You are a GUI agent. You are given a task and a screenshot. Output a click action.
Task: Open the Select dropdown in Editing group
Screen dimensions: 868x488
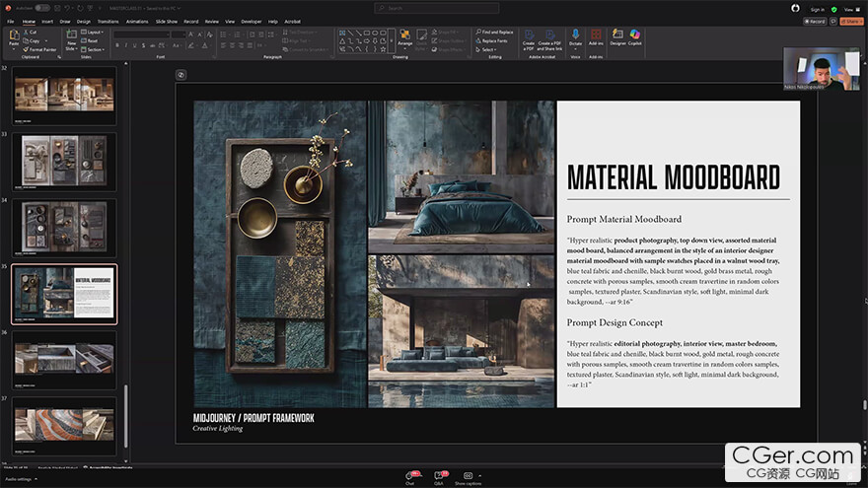pos(486,49)
